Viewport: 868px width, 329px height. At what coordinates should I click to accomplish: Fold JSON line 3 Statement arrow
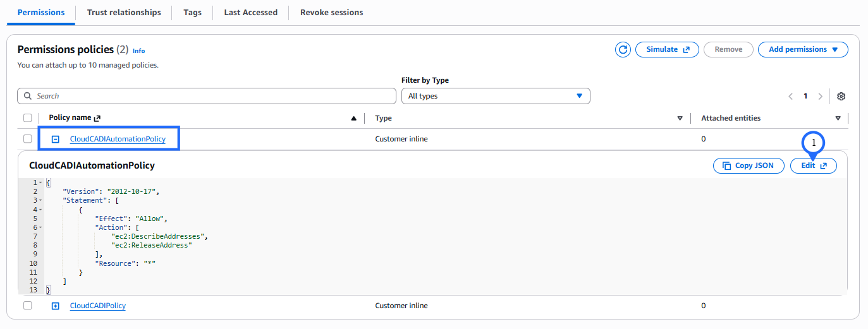[41, 200]
